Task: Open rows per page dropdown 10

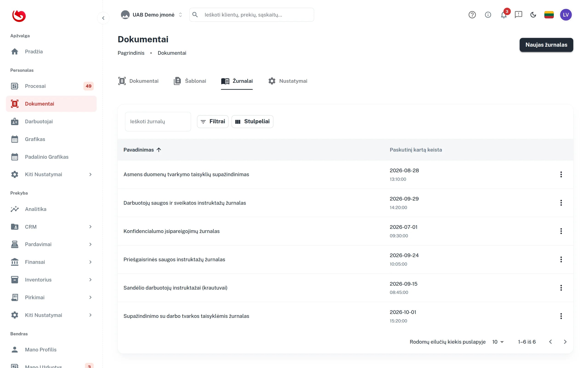Action: tap(498, 342)
